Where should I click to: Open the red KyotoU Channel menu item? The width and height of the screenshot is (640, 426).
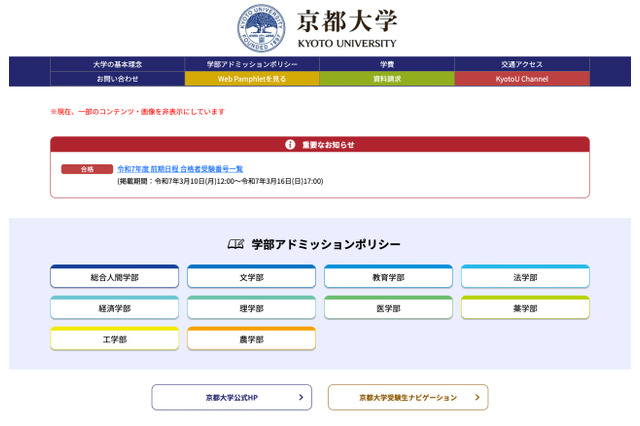click(522, 79)
